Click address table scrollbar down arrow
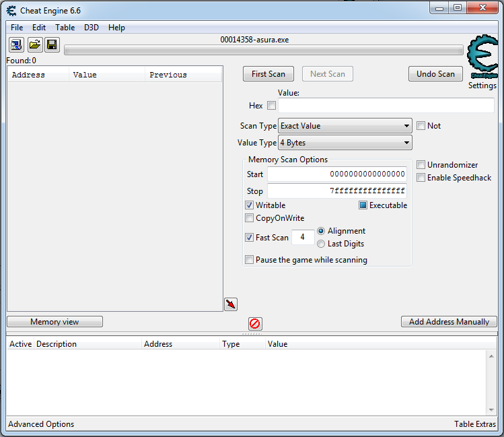The height and width of the screenshot is (437, 504). point(491,409)
